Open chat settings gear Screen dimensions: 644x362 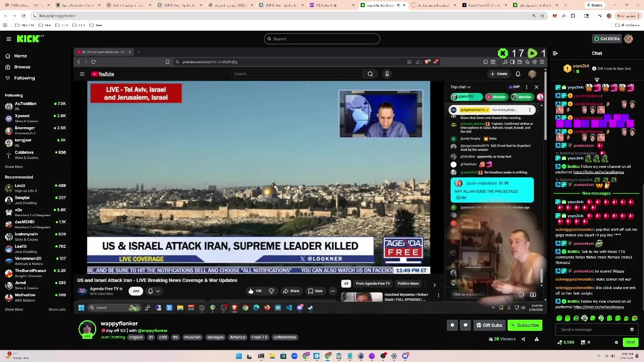(x=616, y=342)
